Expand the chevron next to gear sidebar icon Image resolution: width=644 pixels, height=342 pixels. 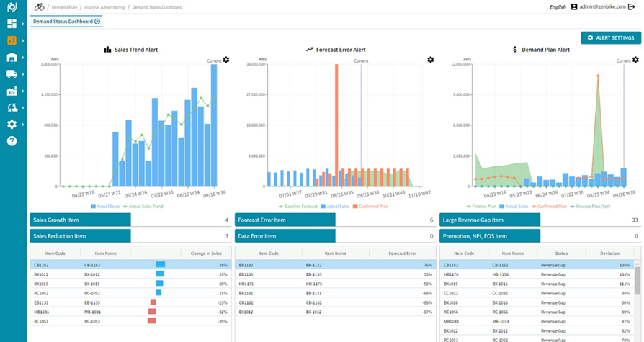coord(23,125)
